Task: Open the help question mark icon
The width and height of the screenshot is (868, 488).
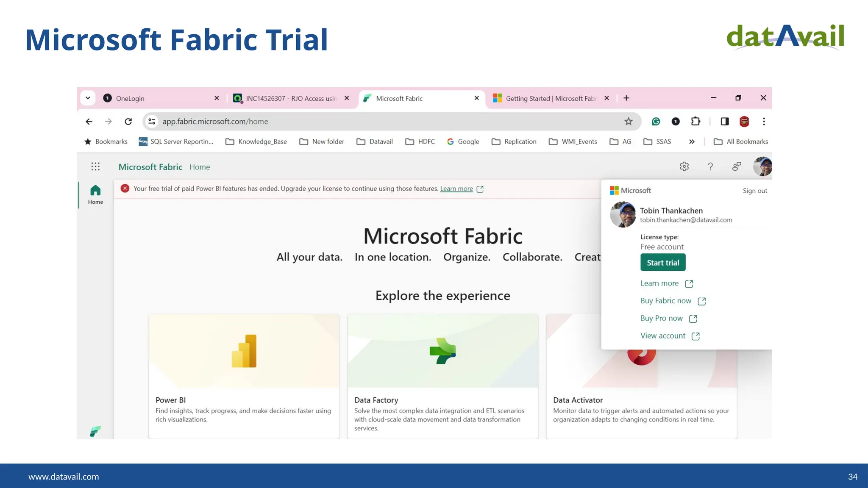Action: tap(710, 166)
